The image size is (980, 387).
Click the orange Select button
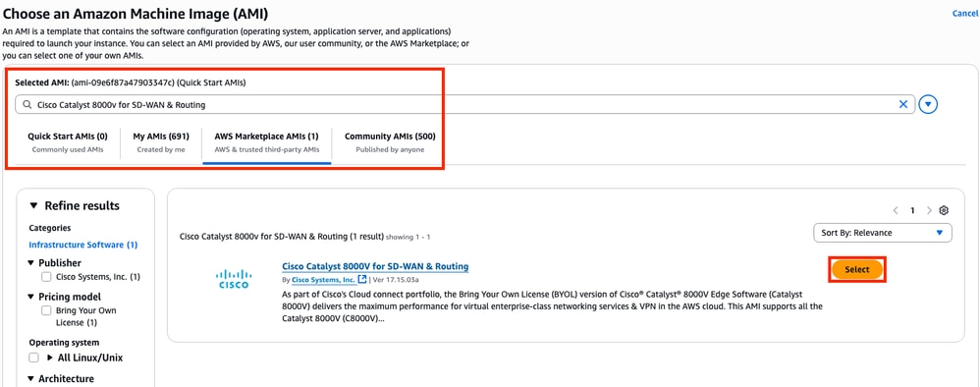point(857,269)
